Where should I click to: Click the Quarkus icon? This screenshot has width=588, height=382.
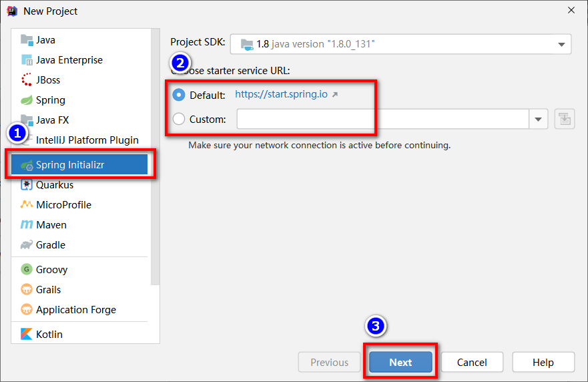point(27,184)
